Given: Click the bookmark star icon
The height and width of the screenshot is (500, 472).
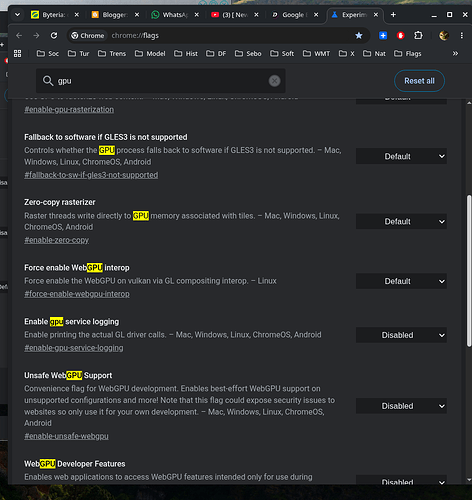Looking at the screenshot, I should pos(359,35).
